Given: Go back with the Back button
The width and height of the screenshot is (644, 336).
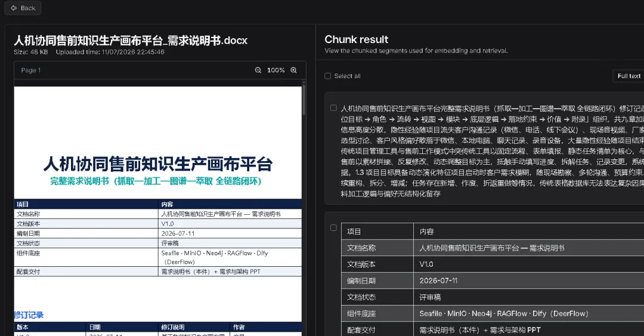Looking at the screenshot, I should pos(23,8).
